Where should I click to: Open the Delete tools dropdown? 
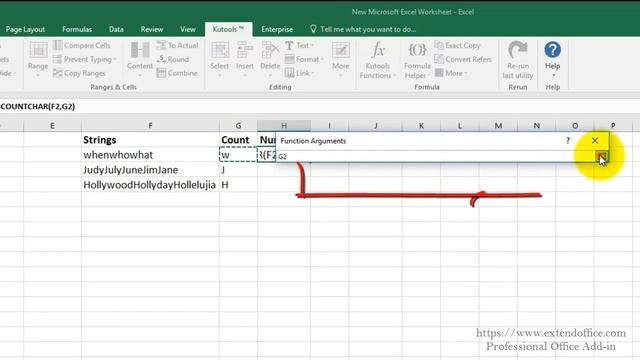point(270,59)
